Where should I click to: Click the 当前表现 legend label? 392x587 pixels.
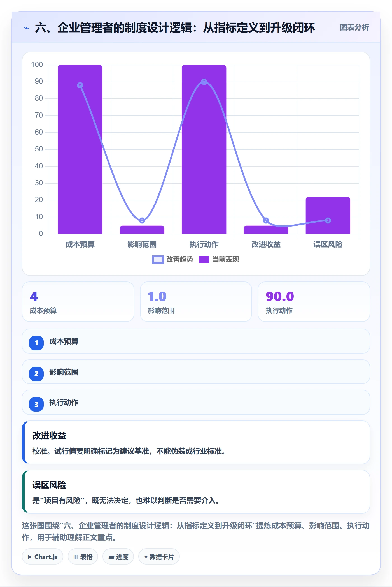coord(226,260)
